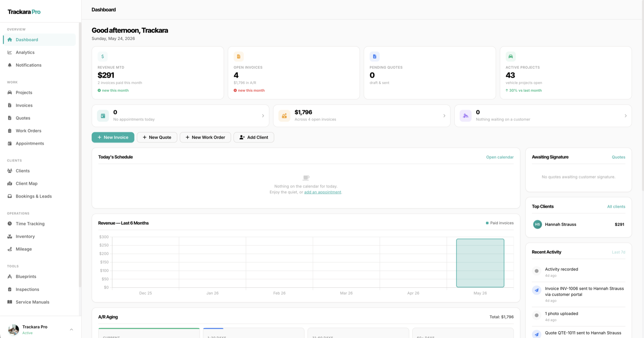Create a New Invoice
Screen dimensions: 644x338
(x=113, y=137)
